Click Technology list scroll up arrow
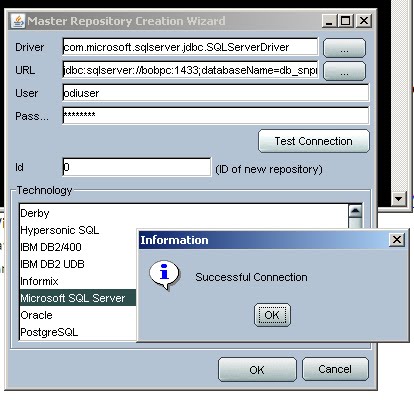The width and height of the screenshot is (414, 400). tap(355, 211)
